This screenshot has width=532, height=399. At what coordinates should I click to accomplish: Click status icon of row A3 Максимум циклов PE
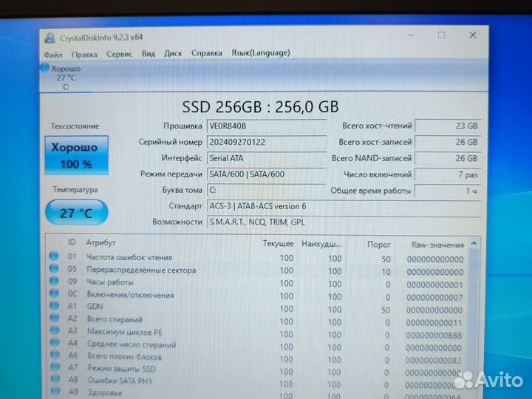[55, 330]
